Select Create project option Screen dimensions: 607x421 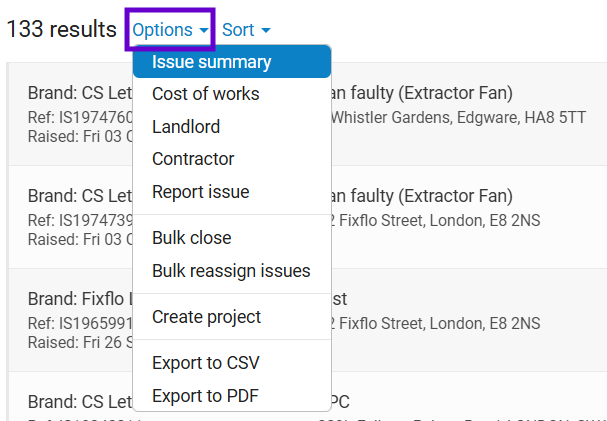point(232,317)
